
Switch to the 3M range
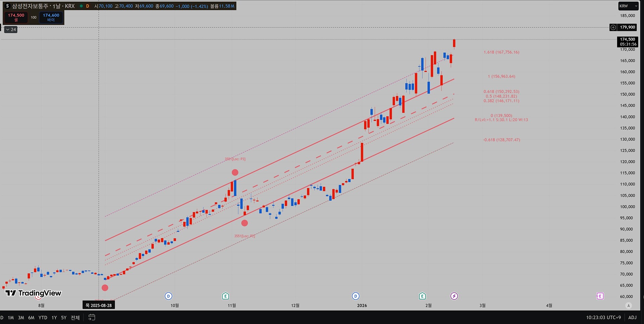coord(21,318)
